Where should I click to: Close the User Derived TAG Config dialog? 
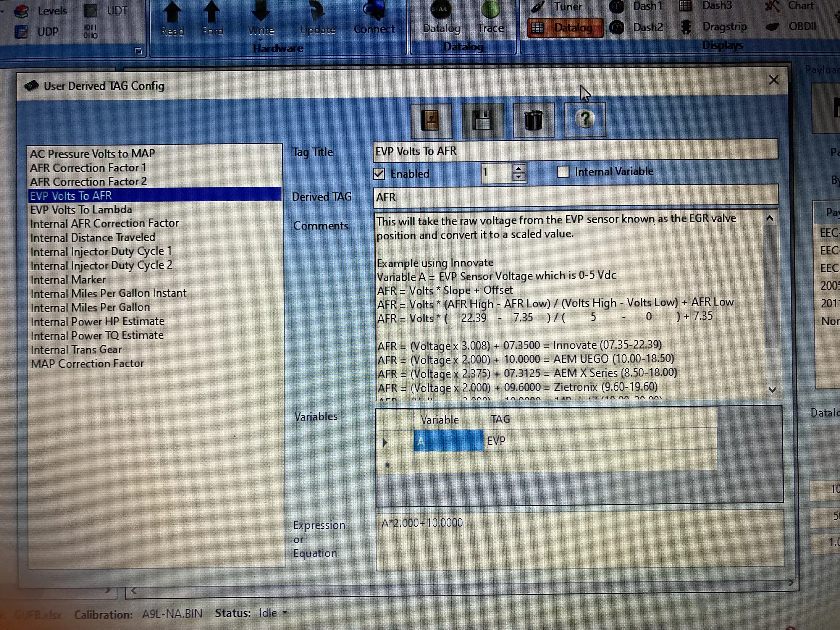774,80
